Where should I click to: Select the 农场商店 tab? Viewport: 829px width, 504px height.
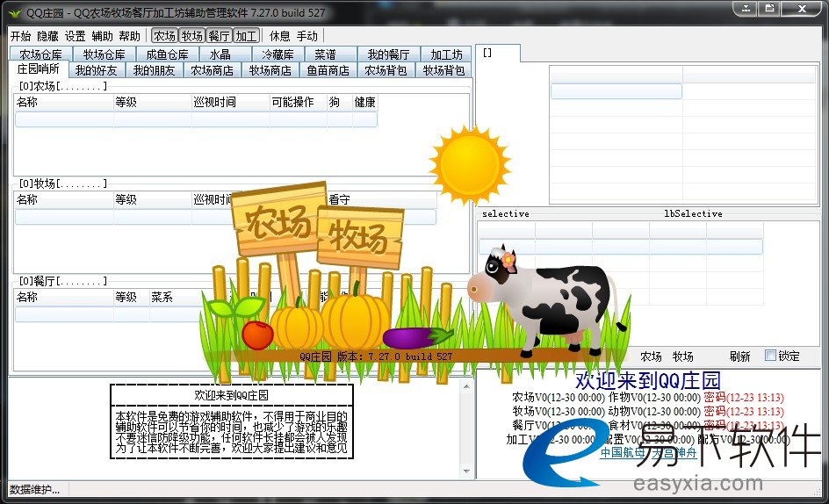pos(212,70)
